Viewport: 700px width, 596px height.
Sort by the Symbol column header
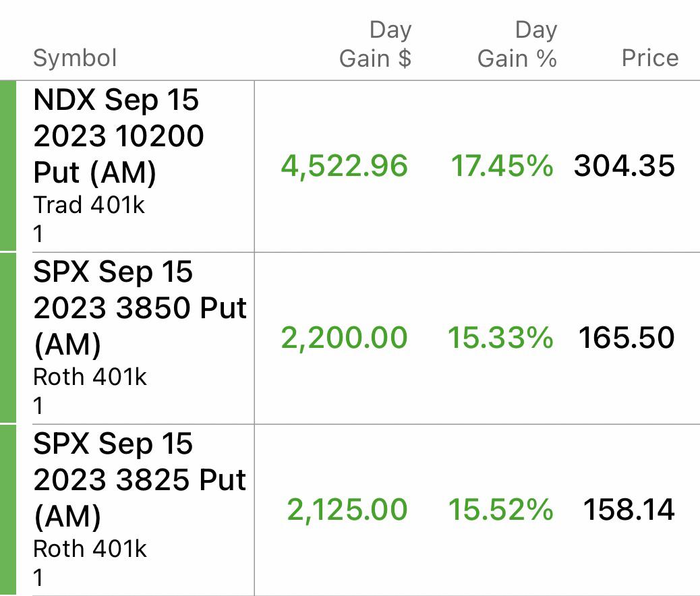pos(75,58)
